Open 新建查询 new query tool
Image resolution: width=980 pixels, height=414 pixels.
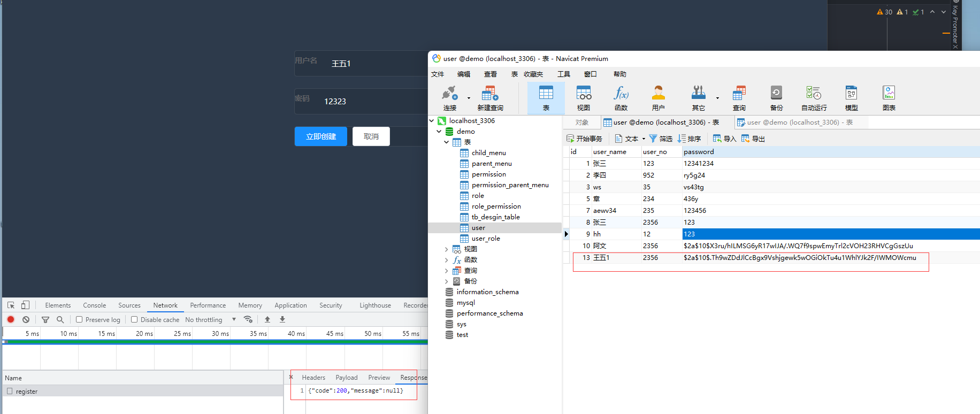(490, 94)
